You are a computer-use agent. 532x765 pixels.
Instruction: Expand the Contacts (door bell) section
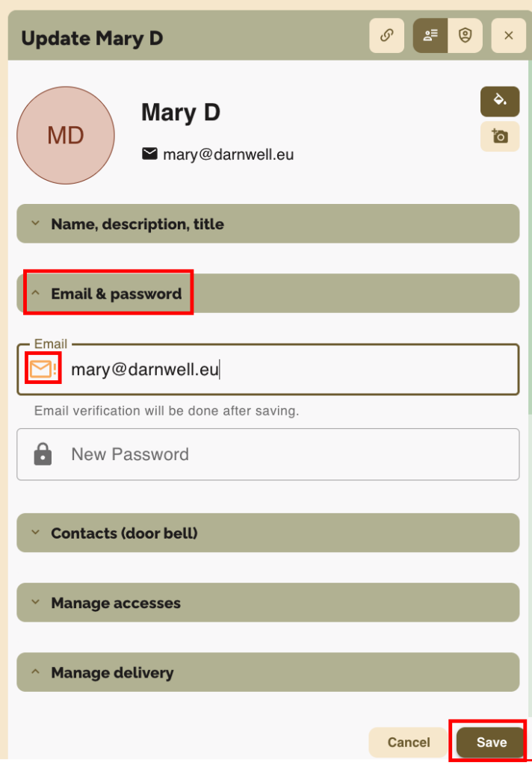pyautogui.click(x=267, y=533)
